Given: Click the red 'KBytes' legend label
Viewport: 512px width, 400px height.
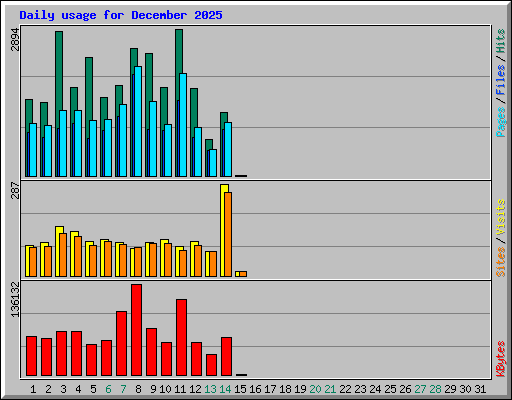Looking at the screenshot, I should (501, 359).
